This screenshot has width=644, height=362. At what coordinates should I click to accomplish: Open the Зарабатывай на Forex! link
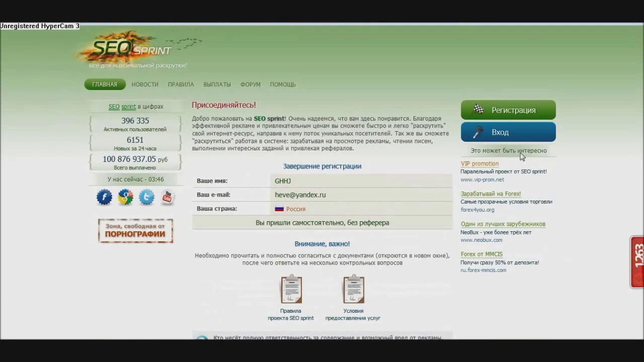491,194
